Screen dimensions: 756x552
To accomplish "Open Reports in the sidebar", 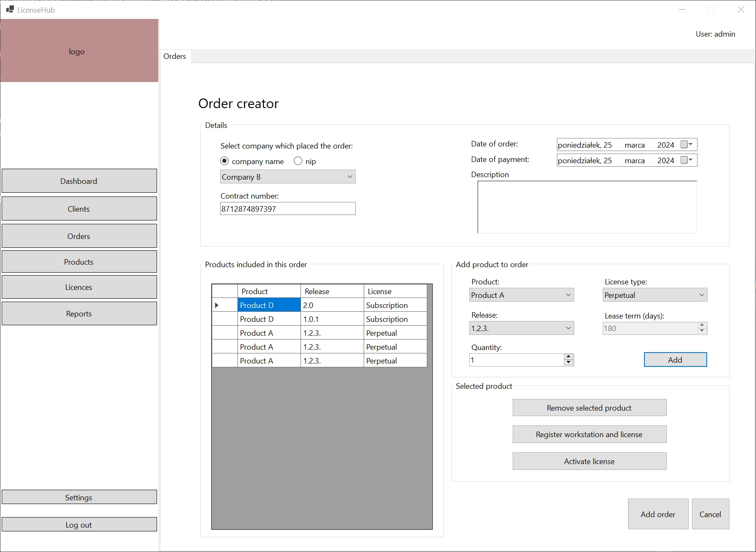I will pos(79,313).
